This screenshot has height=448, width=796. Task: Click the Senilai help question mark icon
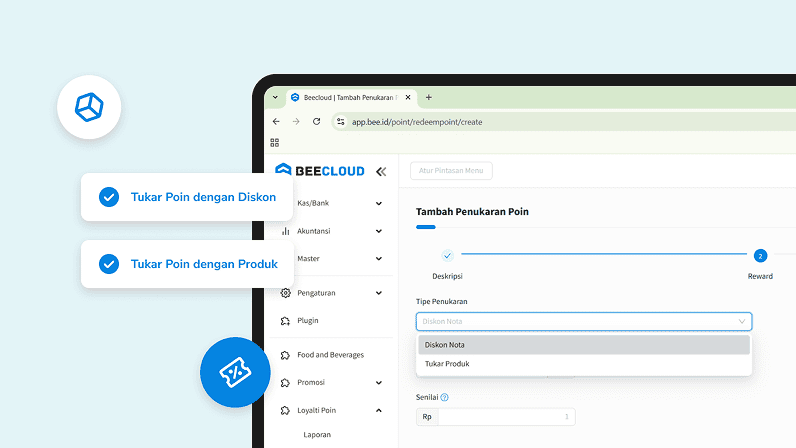445,397
